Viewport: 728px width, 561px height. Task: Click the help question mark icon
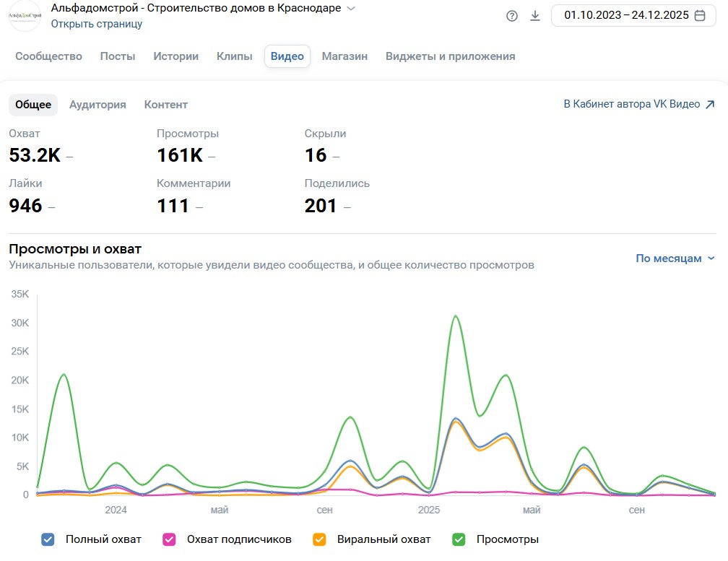(x=512, y=16)
